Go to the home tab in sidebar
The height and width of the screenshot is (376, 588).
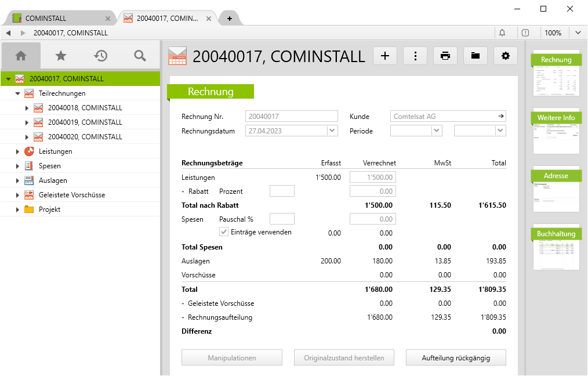pos(21,56)
